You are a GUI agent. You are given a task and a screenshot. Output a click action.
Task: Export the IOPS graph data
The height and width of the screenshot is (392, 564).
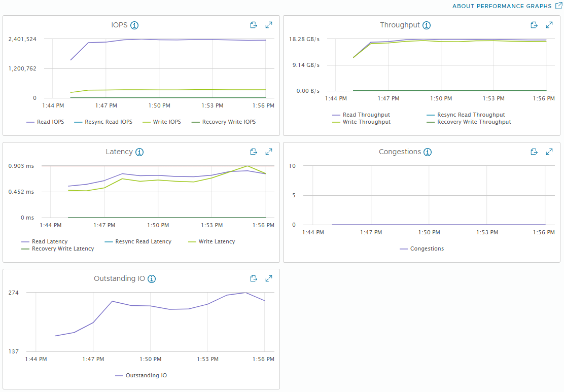[254, 25]
